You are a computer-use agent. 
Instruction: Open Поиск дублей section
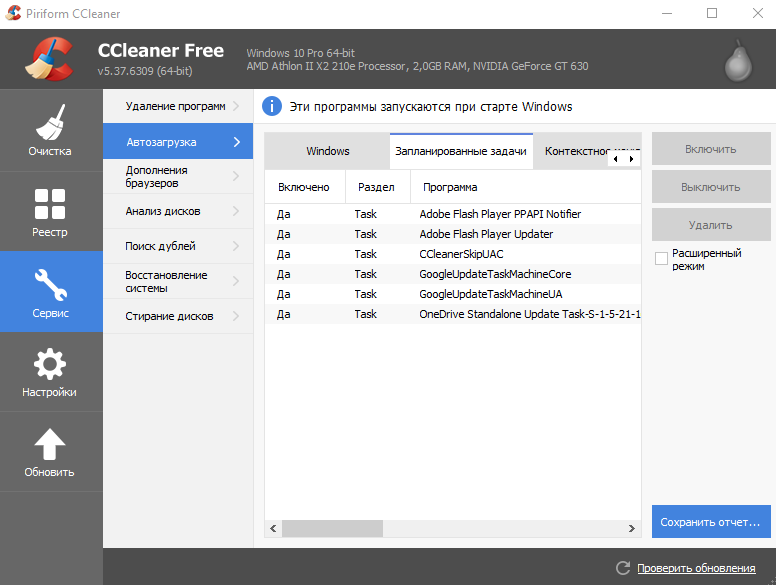(178, 246)
